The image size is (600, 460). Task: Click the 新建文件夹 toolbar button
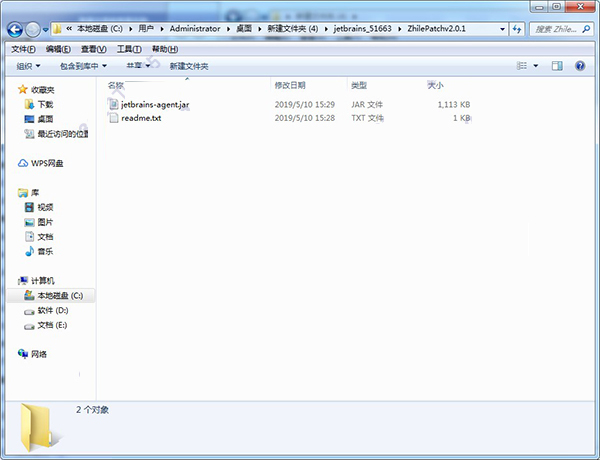[x=189, y=66]
